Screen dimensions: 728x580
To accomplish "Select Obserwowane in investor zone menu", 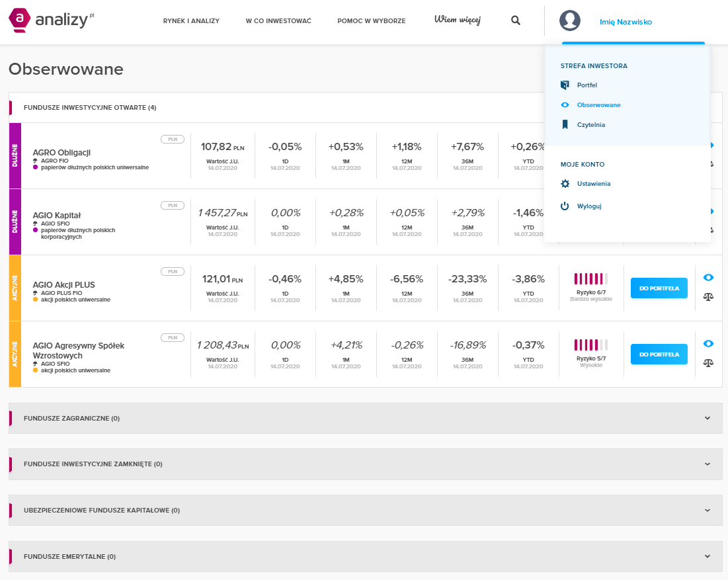I will pos(598,105).
